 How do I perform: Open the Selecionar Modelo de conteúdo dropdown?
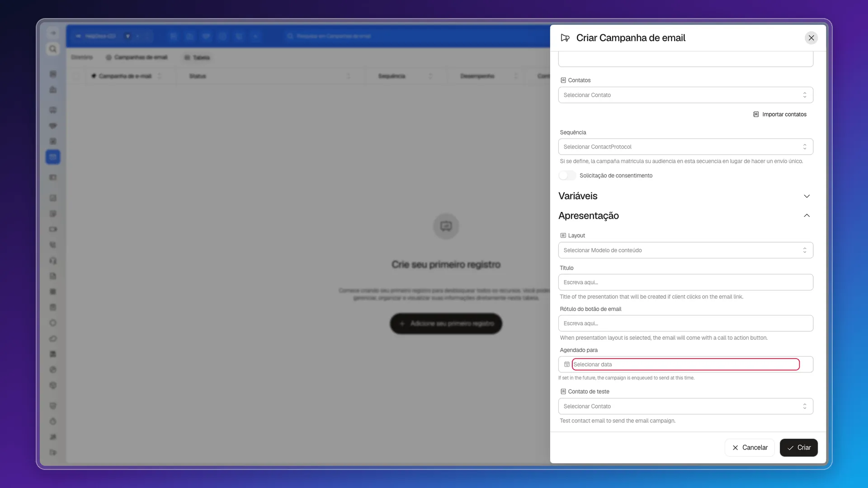click(x=685, y=250)
